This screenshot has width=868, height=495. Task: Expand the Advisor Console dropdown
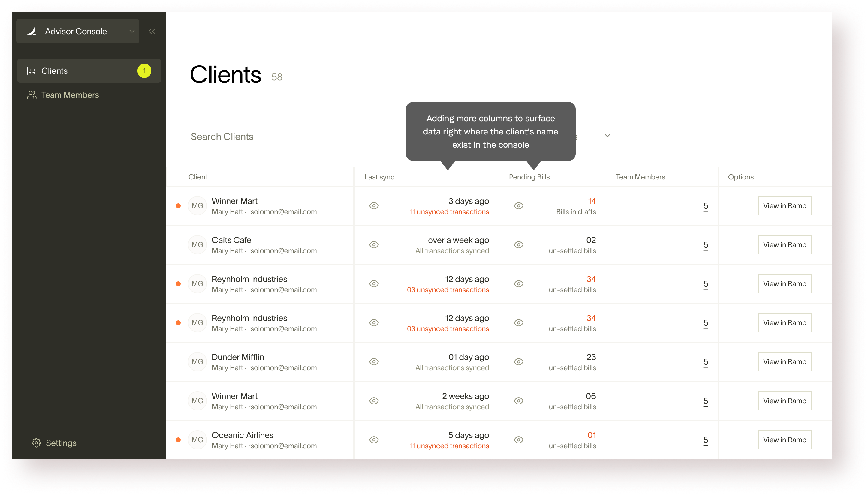click(132, 31)
